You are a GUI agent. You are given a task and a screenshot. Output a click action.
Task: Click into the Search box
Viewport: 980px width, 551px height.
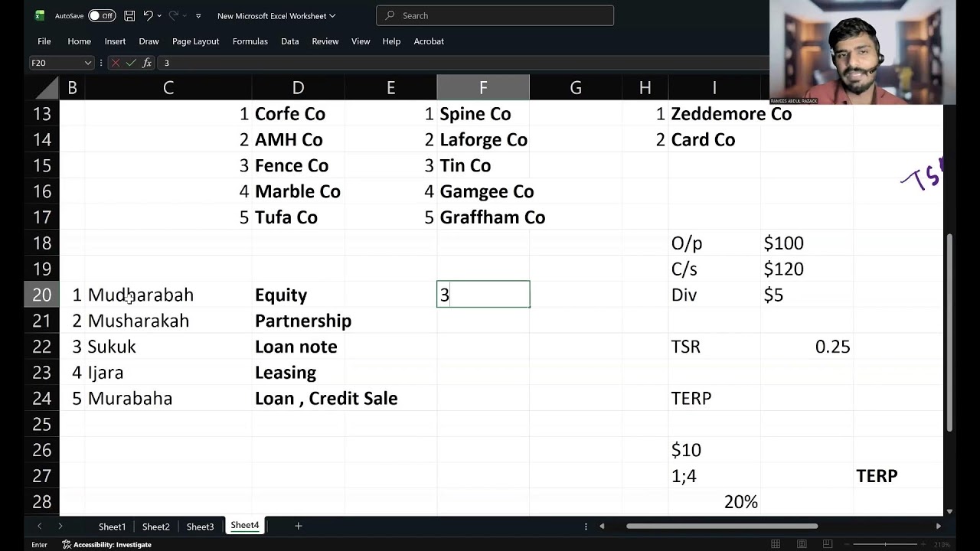point(495,15)
